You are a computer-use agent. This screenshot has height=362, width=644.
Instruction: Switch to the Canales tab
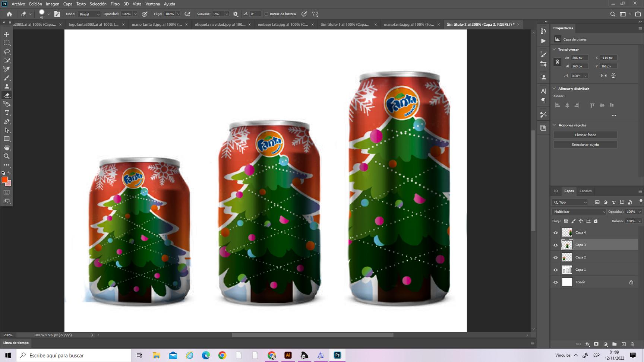click(585, 191)
